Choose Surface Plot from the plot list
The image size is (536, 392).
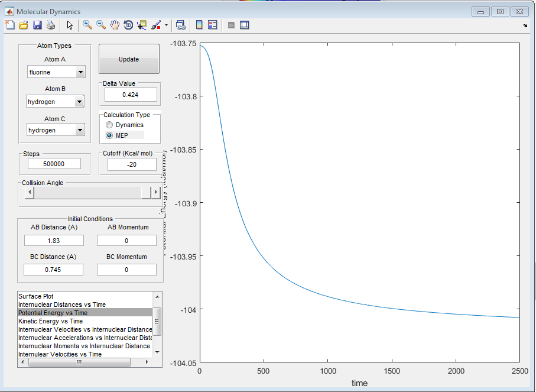coord(35,296)
